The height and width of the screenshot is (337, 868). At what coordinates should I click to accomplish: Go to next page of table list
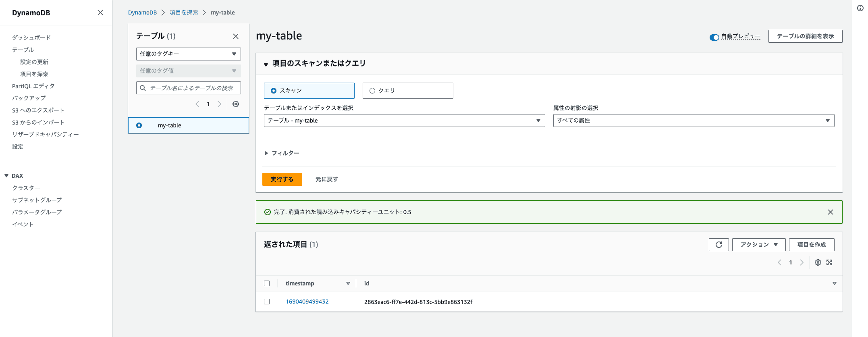click(x=220, y=104)
